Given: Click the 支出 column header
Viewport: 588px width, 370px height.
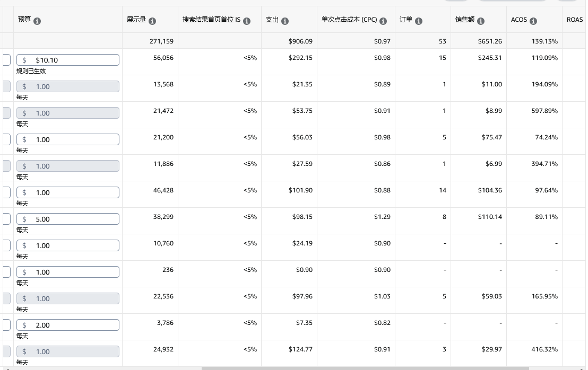Looking at the screenshot, I should click(272, 20).
